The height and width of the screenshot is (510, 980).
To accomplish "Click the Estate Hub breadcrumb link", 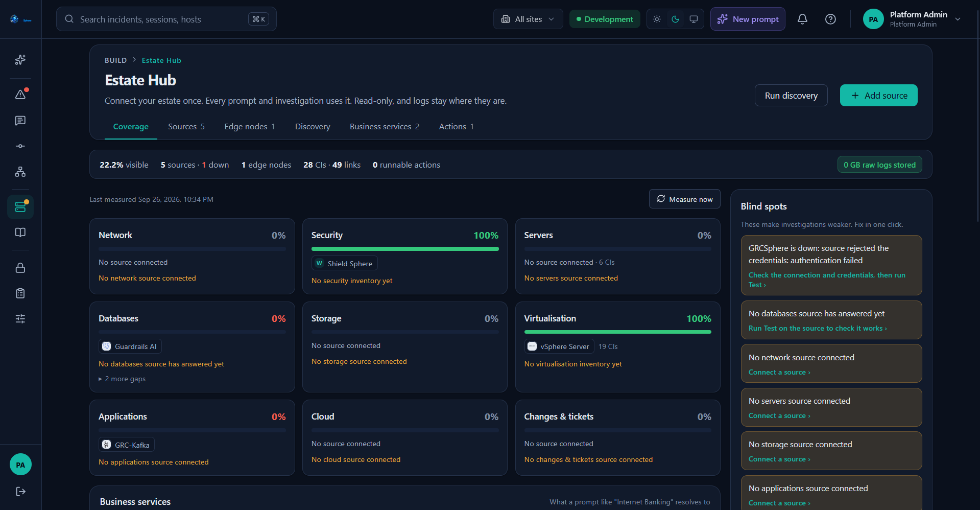I will (x=161, y=60).
